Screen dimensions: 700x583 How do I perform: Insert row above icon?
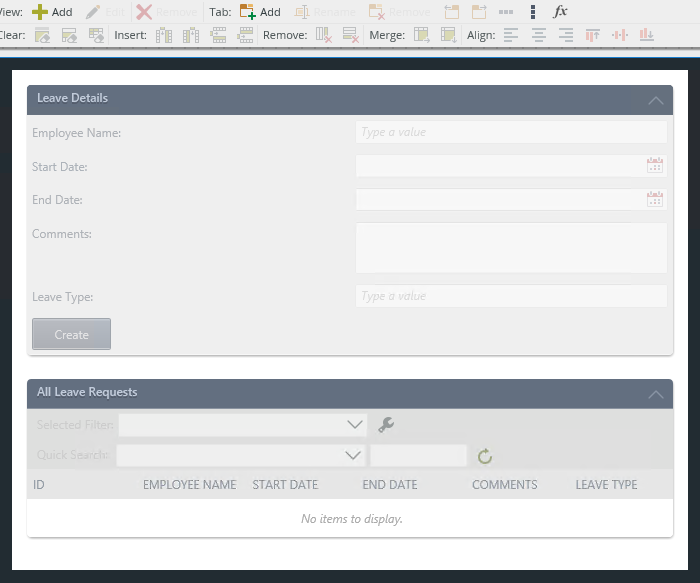218,35
